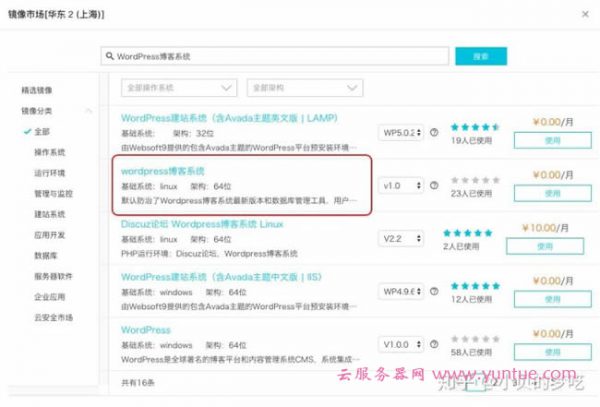Close the 镜像市场 dialog with X
The height and width of the screenshot is (407, 600).
click(584, 11)
